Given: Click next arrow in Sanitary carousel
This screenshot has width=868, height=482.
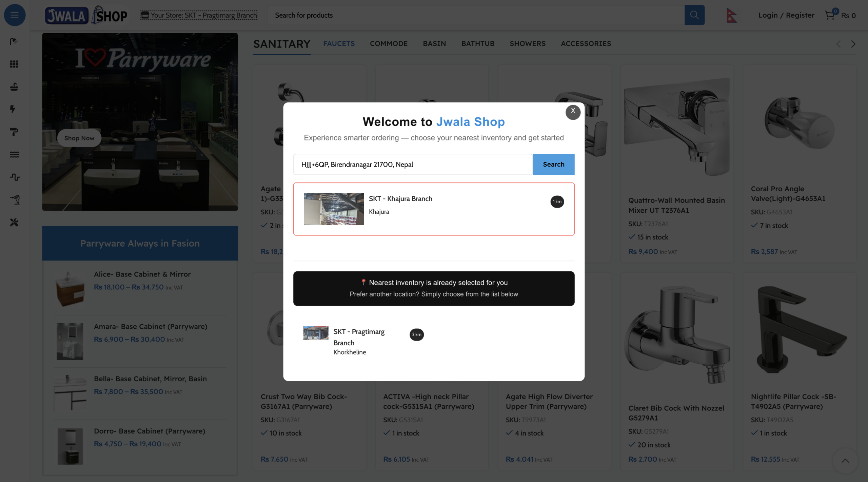Looking at the screenshot, I should 853,44.
